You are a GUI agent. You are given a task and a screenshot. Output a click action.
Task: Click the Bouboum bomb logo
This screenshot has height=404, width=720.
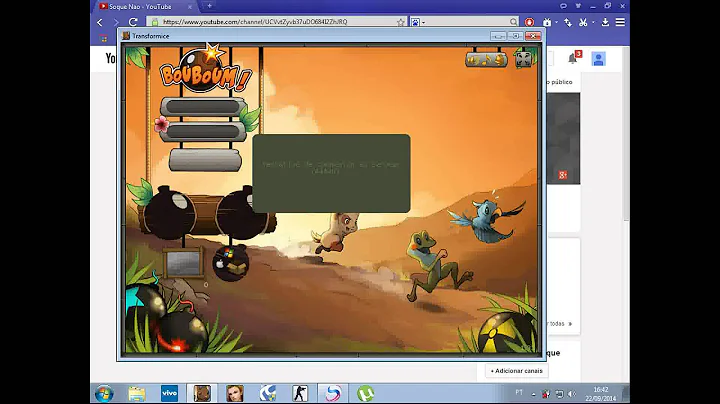(x=205, y=71)
